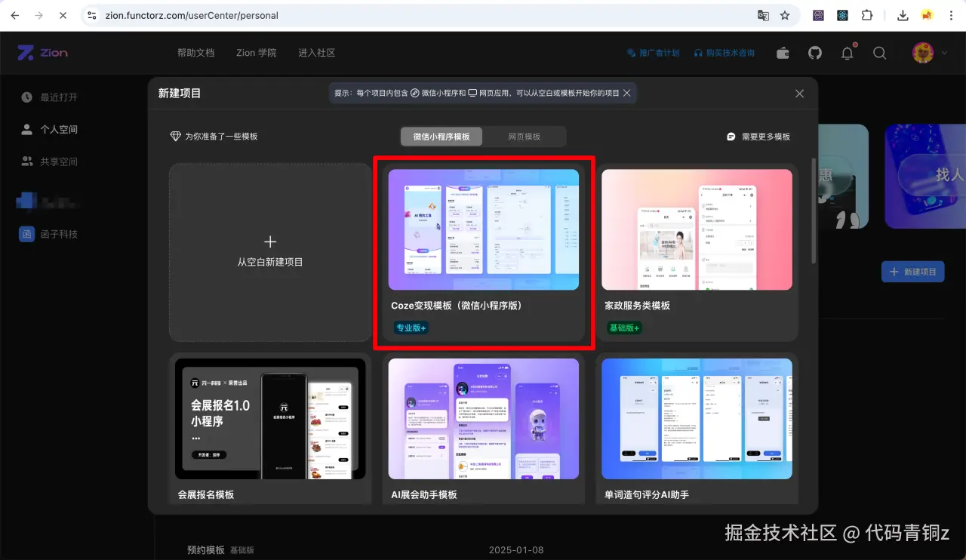
Task: Open the browser extensions puzzle icon
Action: [867, 15]
